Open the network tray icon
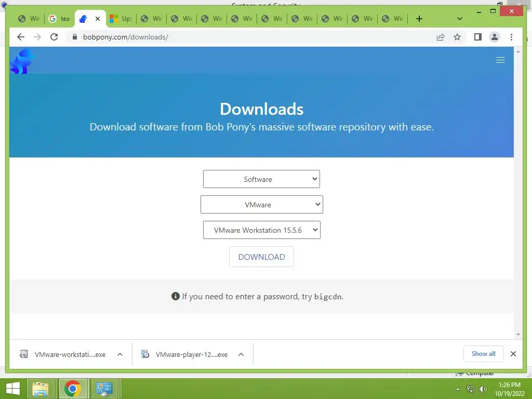Screen dimensions: 532x399 pyautogui.click(x=471, y=389)
